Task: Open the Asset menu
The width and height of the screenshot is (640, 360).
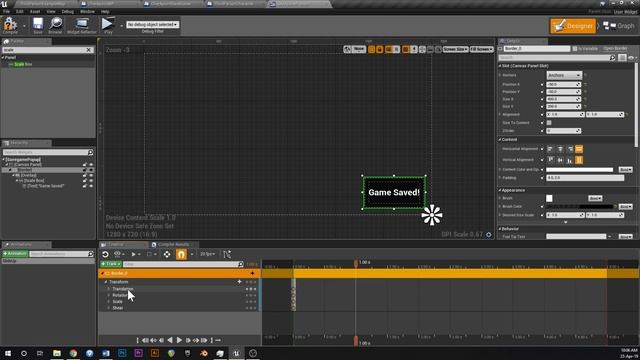Action: (x=35, y=12)
